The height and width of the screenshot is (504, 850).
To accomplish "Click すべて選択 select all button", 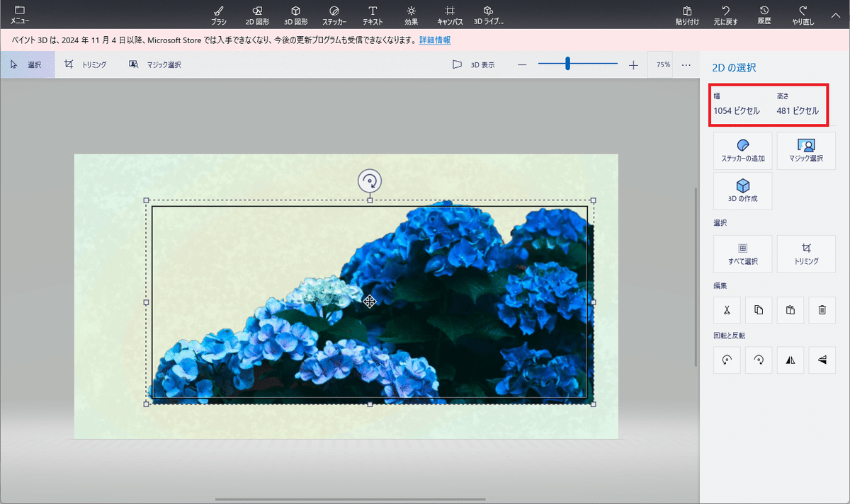I will pyautogui.click(x=742, y=254).
